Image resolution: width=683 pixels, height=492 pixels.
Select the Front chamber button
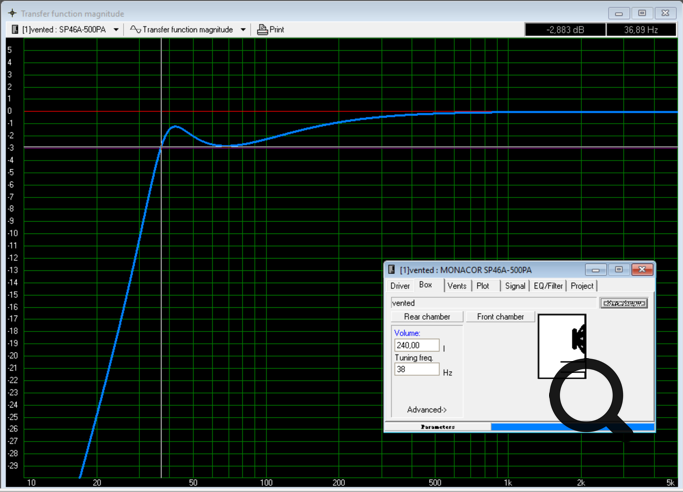click(500, 317)
